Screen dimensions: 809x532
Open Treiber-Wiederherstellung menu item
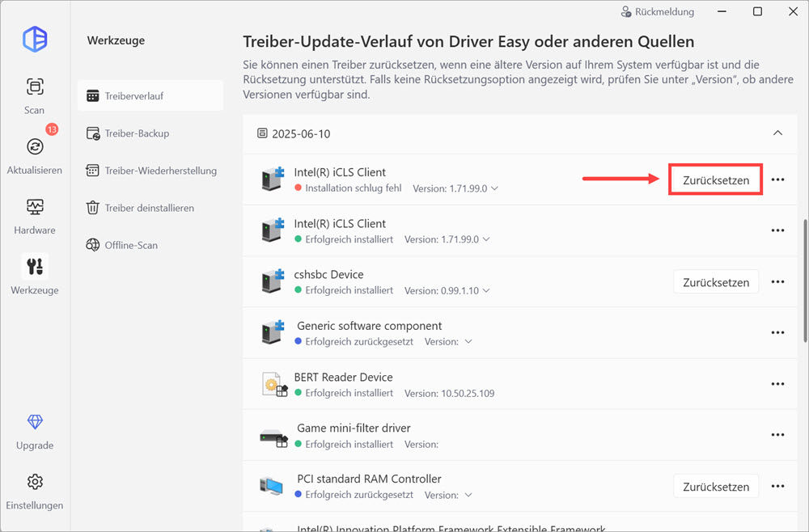pos(150,171)
